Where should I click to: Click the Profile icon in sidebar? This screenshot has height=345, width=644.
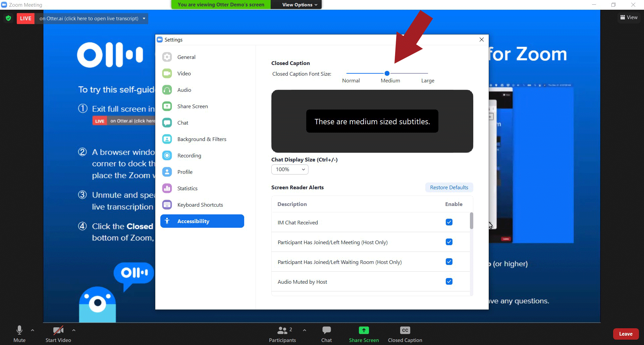pyautogui.click(x=167, y=172)
